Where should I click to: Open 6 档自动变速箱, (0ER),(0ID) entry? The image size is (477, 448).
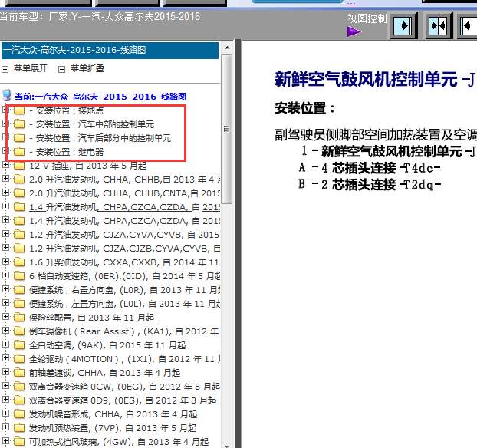click(x=124, y=276)
